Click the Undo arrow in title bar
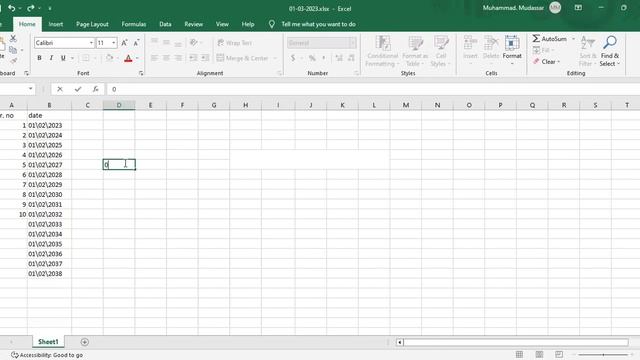Screen dimensions: 640x360 click(x=11, y=8)
